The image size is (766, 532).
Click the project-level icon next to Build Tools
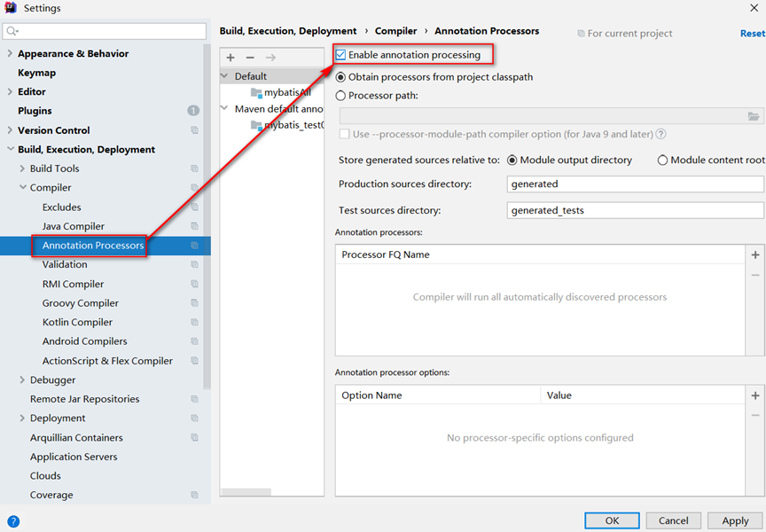194,168
